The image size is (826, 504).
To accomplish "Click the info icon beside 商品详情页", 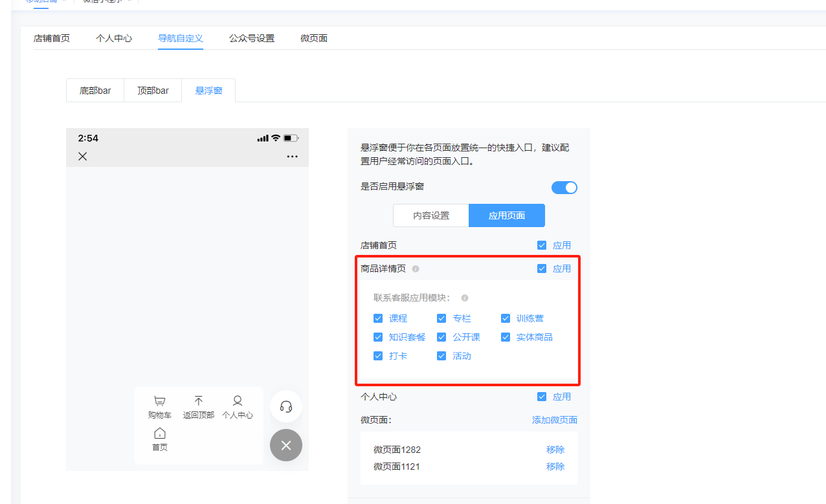I will [416, 269].
